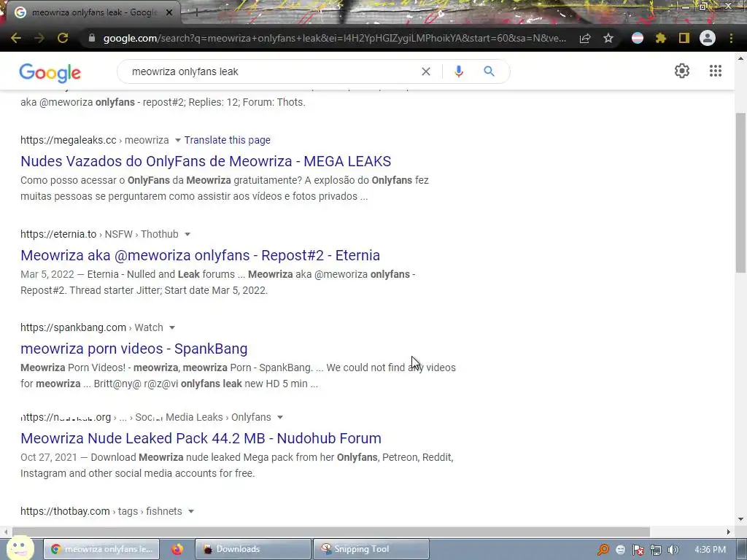Open the Downloads taskbar window
This screenshot has height=560, width=747.
(x=253, y=549)
